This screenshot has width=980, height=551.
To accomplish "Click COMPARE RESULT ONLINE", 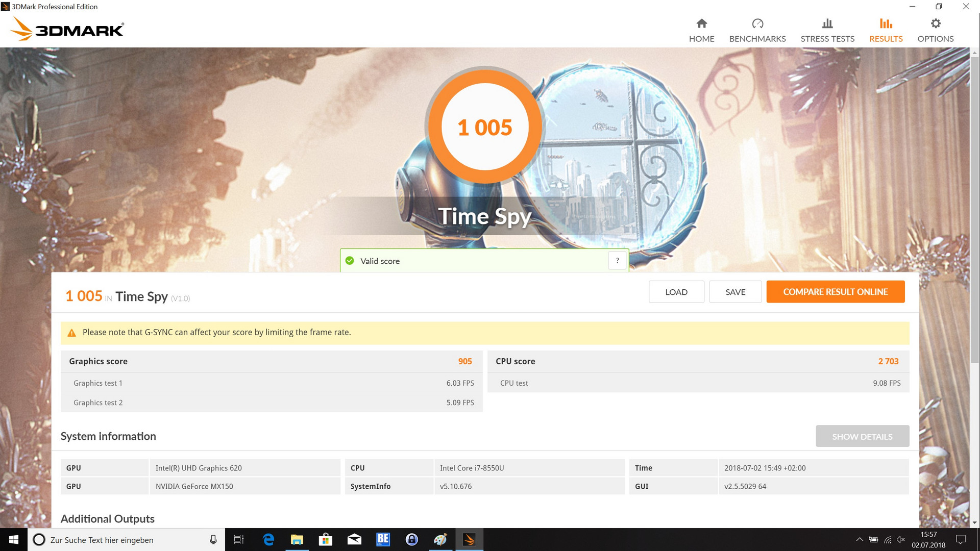I will tap(836, 292).
